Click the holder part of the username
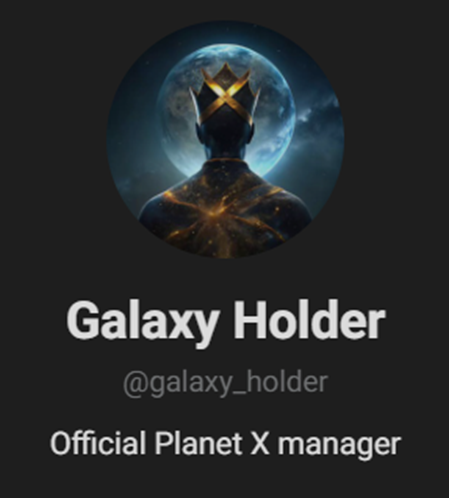Viewport: 449px width, 498px height. pyautogui.click(x=284, y=382)
